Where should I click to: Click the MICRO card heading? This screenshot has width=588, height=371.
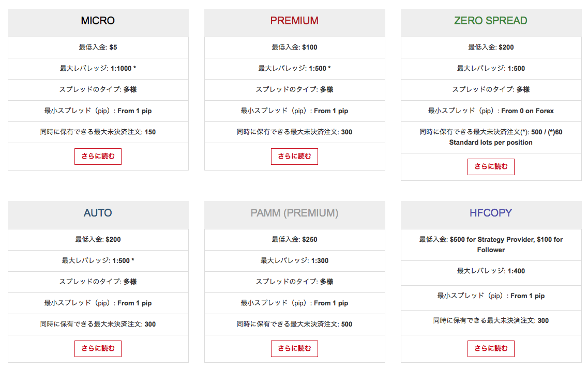(98, 21)
